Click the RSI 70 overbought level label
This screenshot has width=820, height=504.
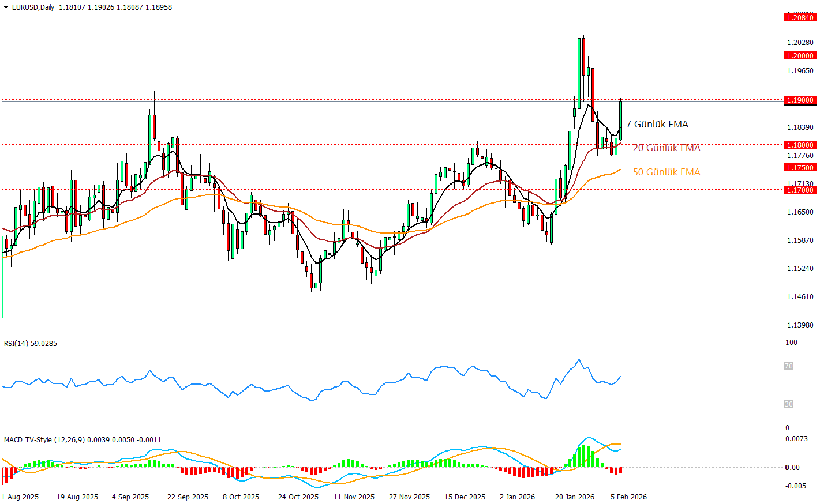(788, 366)
